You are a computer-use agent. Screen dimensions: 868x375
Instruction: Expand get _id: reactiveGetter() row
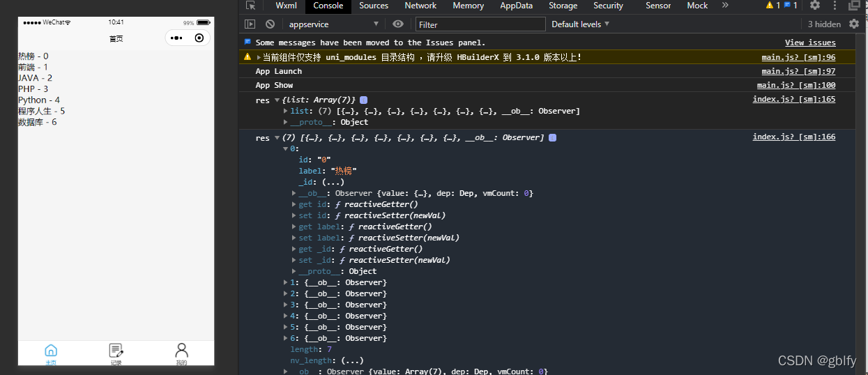294,249
